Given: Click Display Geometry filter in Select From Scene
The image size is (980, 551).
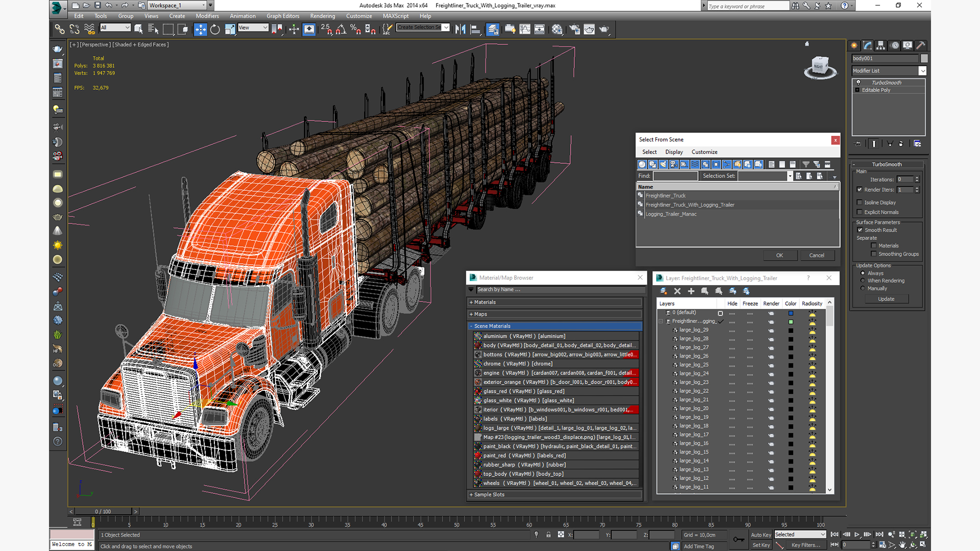Looking at the screenshot, I should 642,164.
